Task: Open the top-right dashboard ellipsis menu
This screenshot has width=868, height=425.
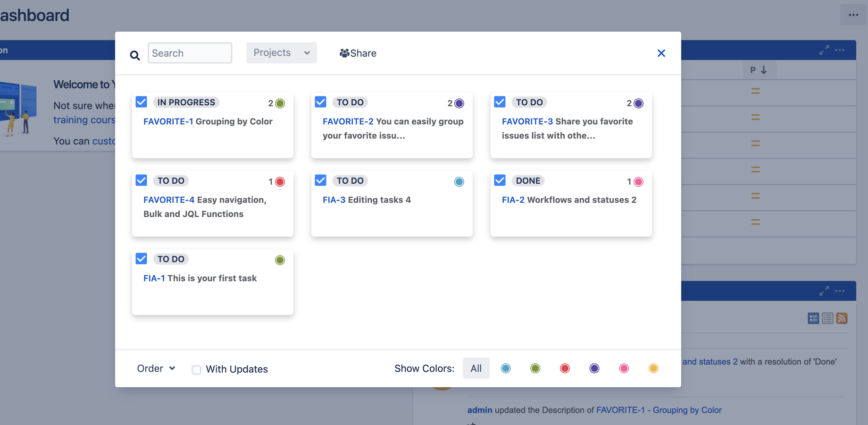Action: (x=853, y=14)
